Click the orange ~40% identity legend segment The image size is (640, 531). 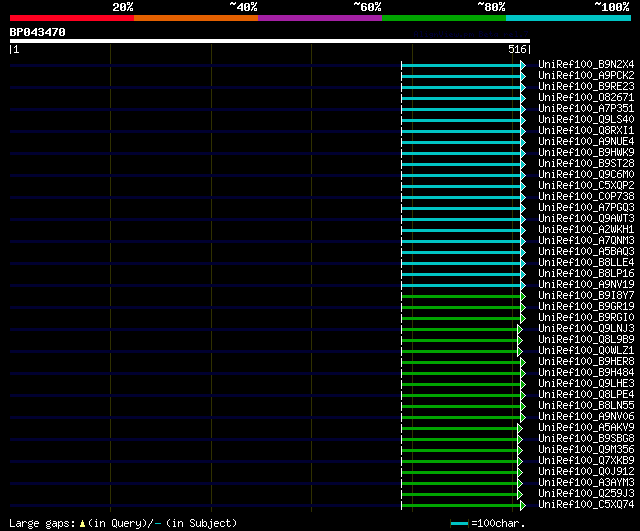[196, 18]
